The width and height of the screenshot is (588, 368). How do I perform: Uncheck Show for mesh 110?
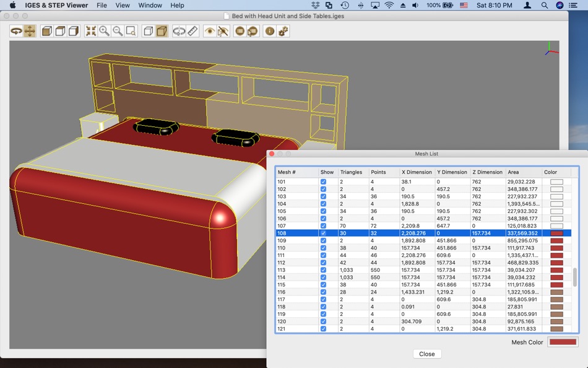323,248
